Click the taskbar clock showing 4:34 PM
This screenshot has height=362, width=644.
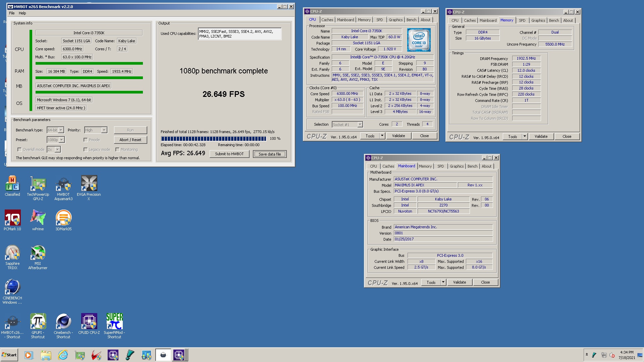(x=627, y=355)
